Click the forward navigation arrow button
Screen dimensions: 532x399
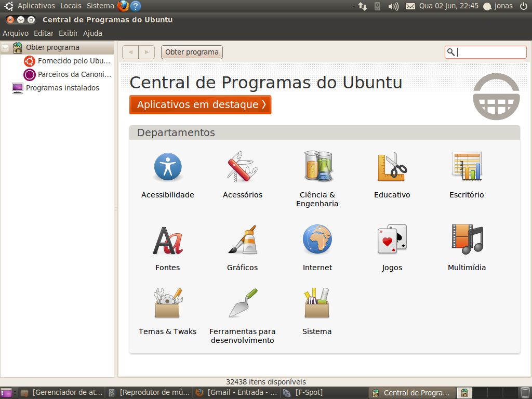click(x=147, y=52)
